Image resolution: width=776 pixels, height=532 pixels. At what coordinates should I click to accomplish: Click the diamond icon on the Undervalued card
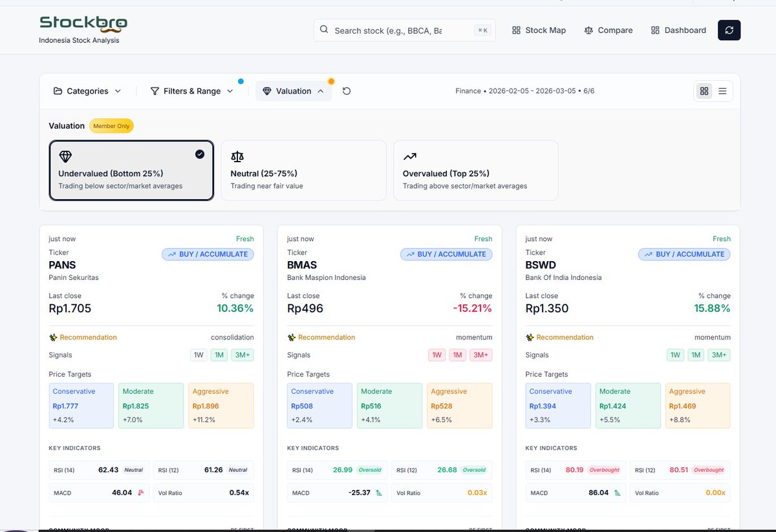(65, 156)
